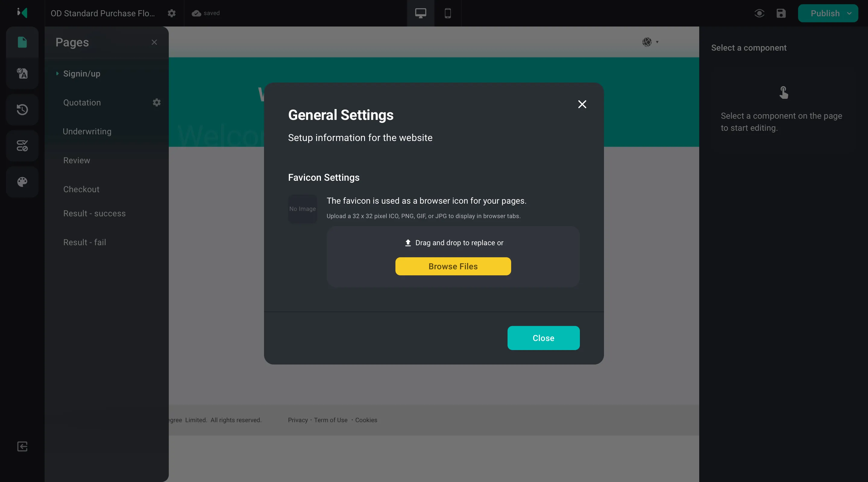The height and width of the screenshot is (482, 868).
Task: Select the Result - success page
Action: 94,214
